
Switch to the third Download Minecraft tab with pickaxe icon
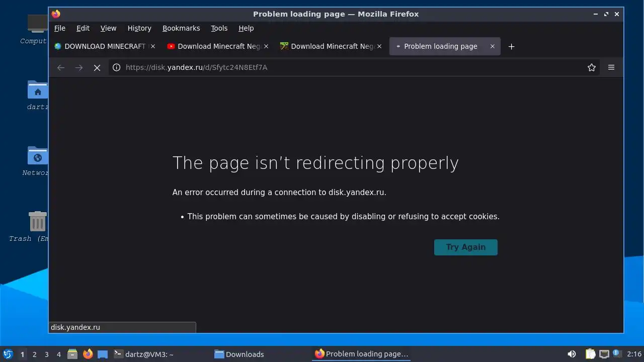[331, 46]
